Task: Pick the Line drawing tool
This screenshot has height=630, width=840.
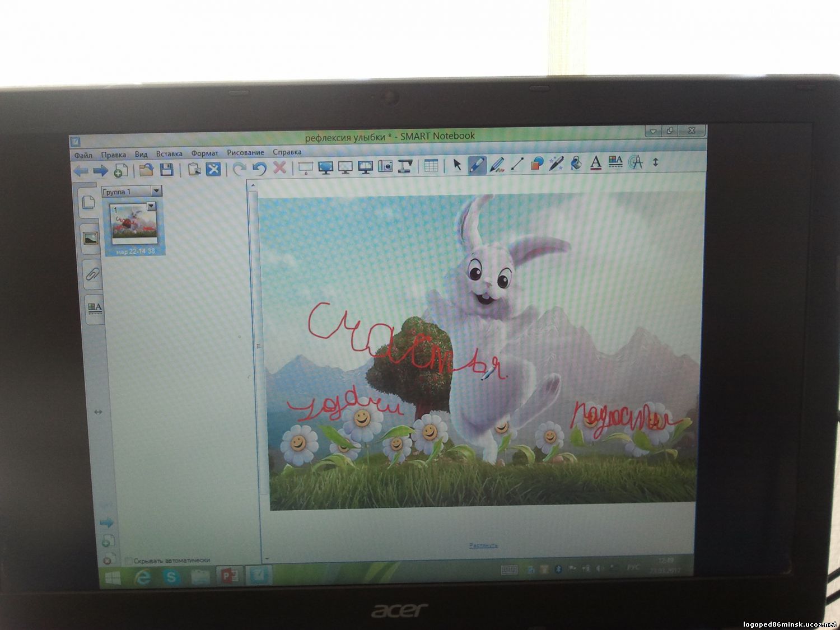Action: coord(517,164)
